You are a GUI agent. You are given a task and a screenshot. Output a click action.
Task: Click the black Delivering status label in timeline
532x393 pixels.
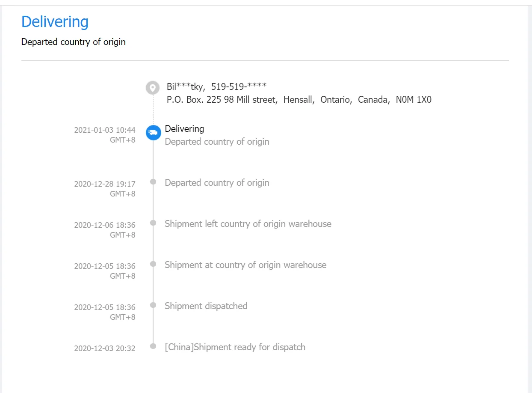184,129
